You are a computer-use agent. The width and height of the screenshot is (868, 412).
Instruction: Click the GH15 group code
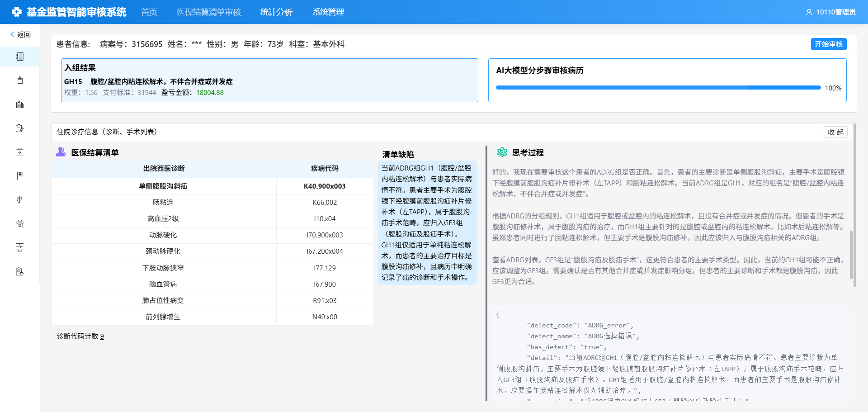coord(73,82)
